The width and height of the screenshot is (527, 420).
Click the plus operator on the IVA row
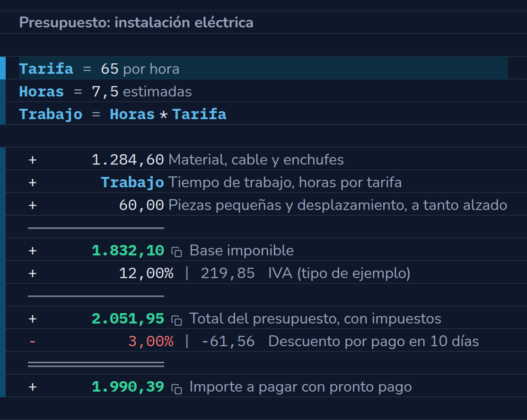(33, 273)
